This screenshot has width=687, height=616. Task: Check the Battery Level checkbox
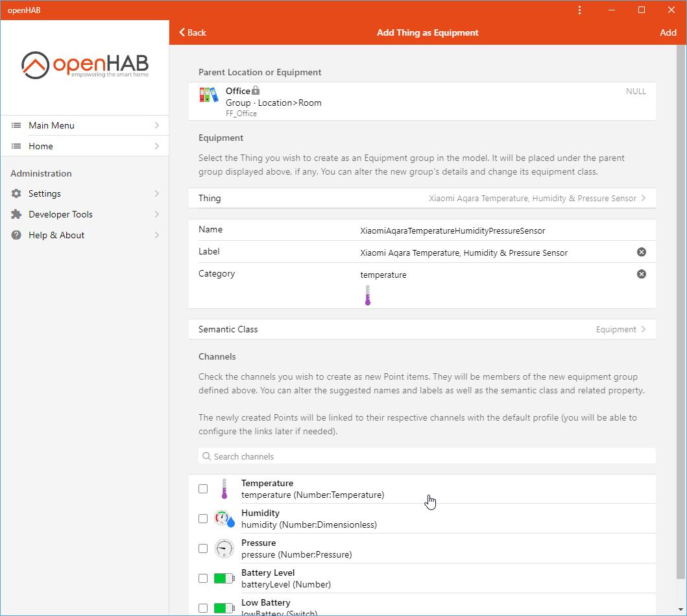(x=203, y=578)
